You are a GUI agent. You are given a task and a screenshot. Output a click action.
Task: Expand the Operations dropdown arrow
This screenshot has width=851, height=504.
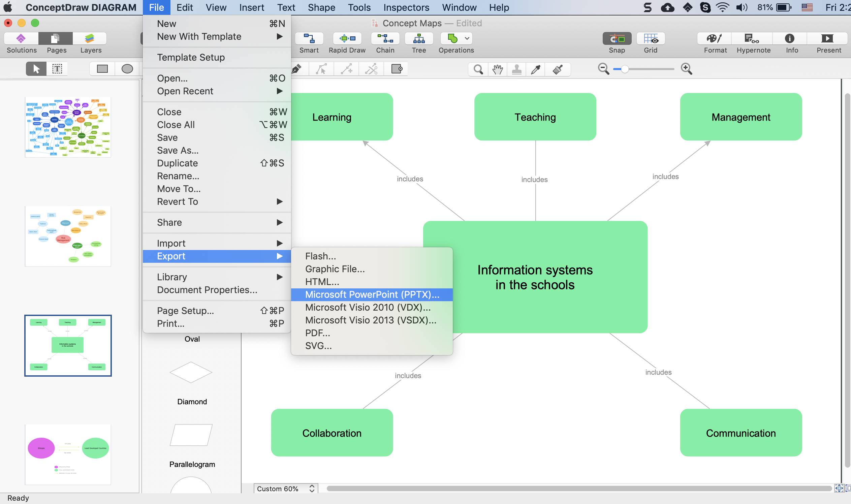467,38
